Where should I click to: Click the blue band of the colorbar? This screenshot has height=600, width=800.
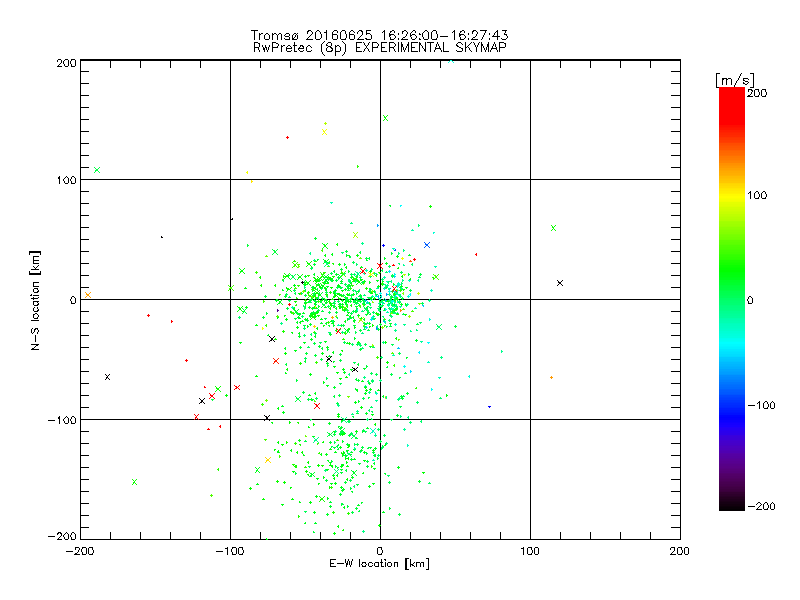click(x=732, y=416)
